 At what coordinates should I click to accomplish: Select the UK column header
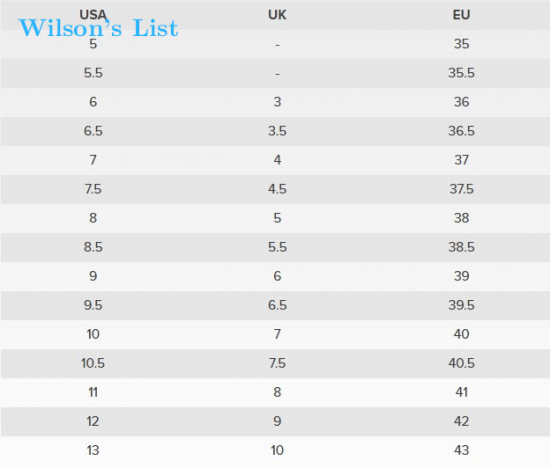(x=277, y=15)
